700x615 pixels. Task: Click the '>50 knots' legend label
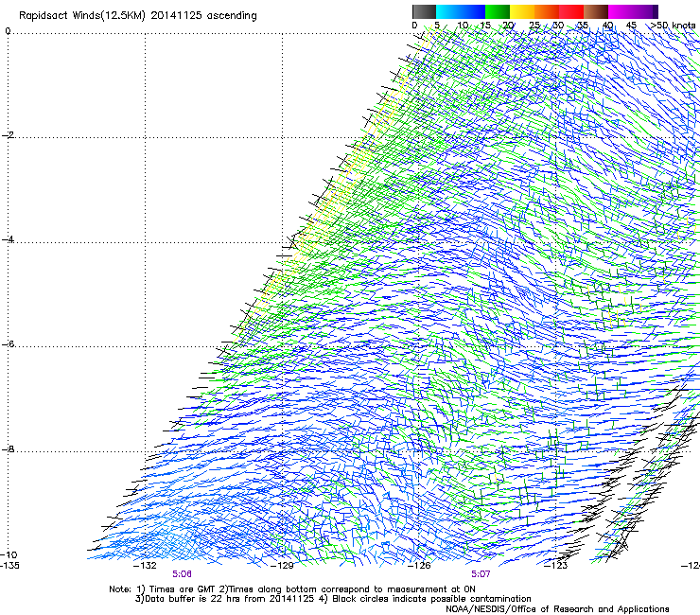pyautogui.click(x=674, y=25)
